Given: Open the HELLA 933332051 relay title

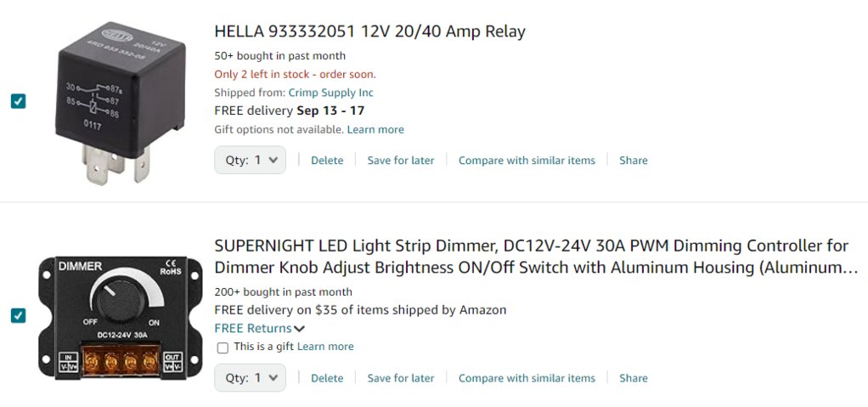Looking at the screenshot, I should click(x=369, y=31).
